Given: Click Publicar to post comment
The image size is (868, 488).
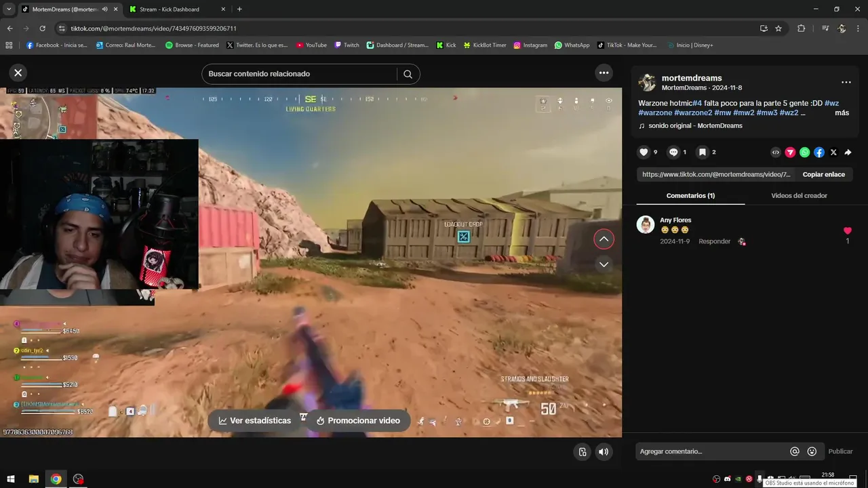Looking at the screenshot, I should pos(840,451).
